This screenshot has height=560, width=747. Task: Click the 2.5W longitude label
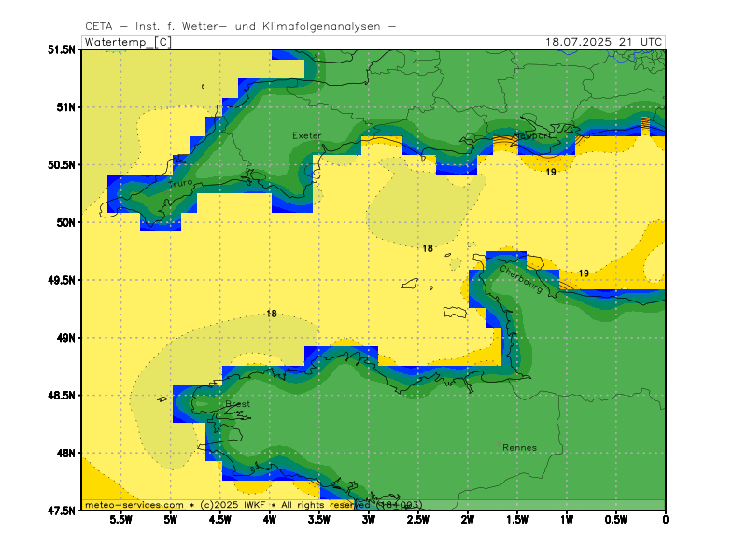[x=418, y=520]
